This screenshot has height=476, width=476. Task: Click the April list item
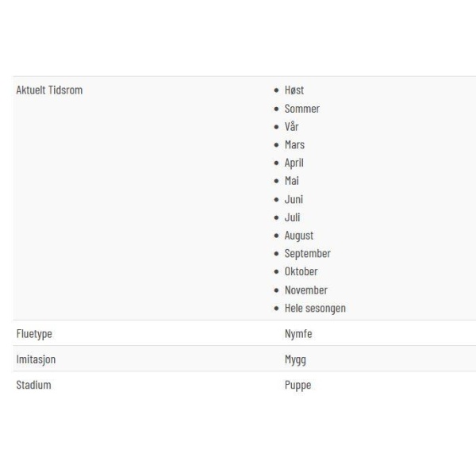click(x=294, y=163)
